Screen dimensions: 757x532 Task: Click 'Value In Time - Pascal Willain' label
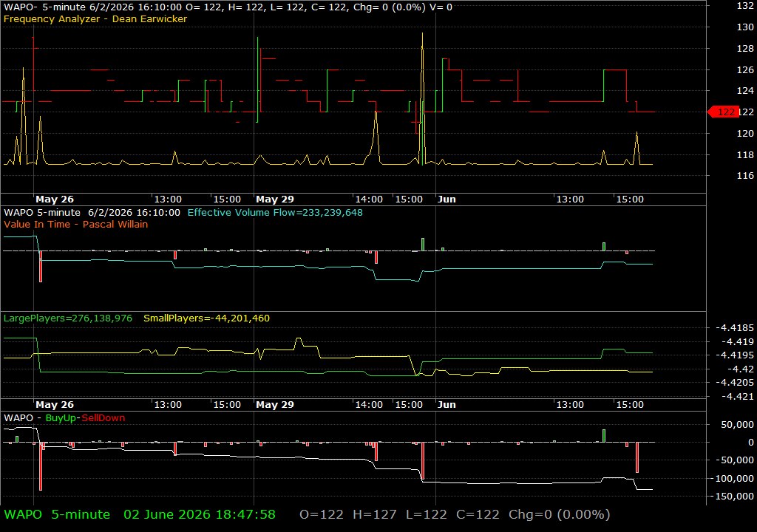click(76, 224)
